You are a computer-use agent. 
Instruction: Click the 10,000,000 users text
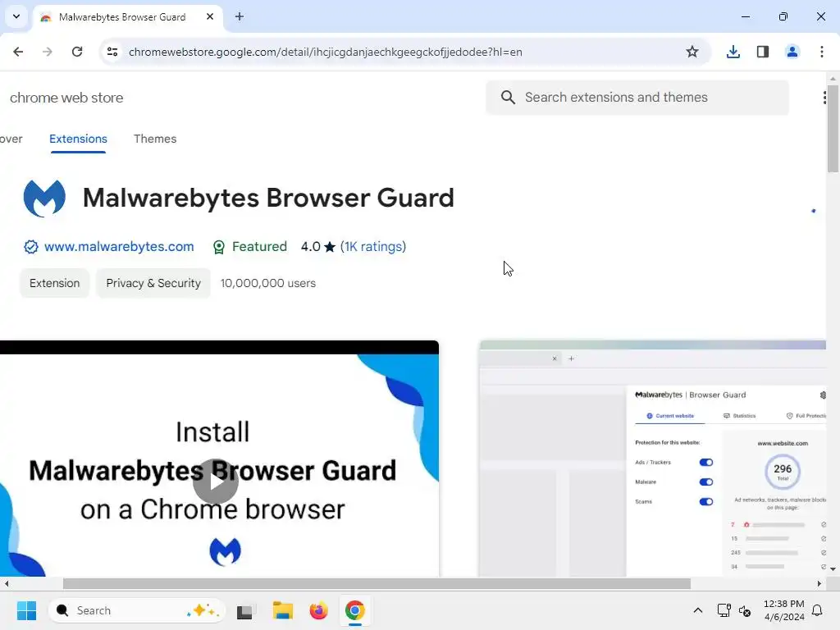(x=268, y=283)
